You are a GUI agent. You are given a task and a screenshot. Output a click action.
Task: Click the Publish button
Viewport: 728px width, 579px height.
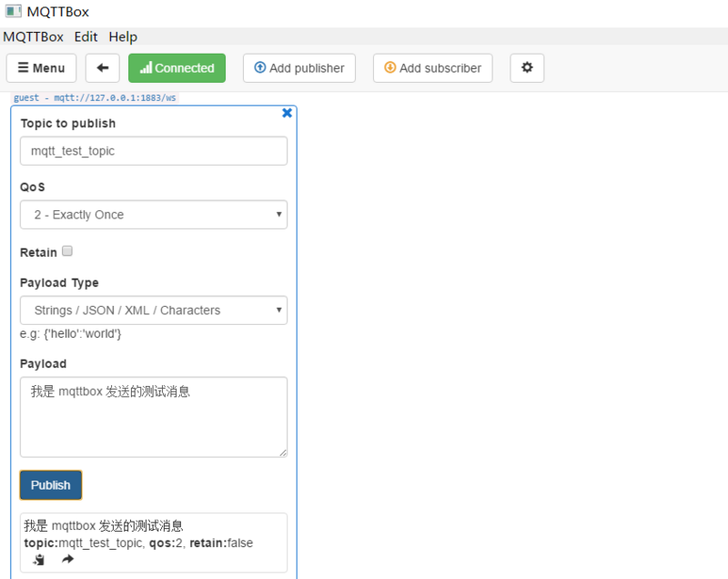point(50,484)
